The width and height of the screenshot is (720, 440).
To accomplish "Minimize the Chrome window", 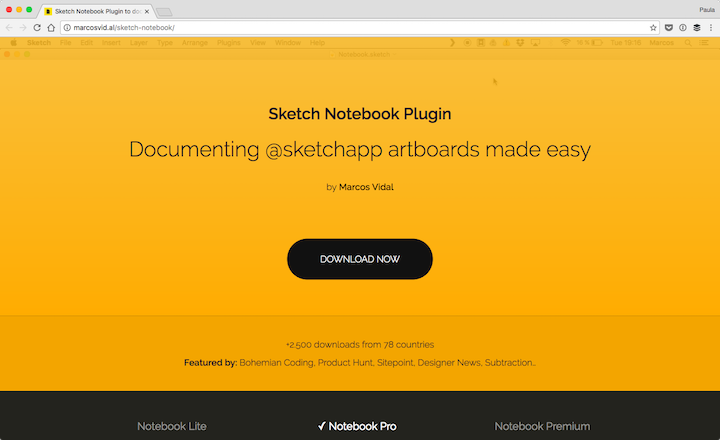I will coord(19,10).
